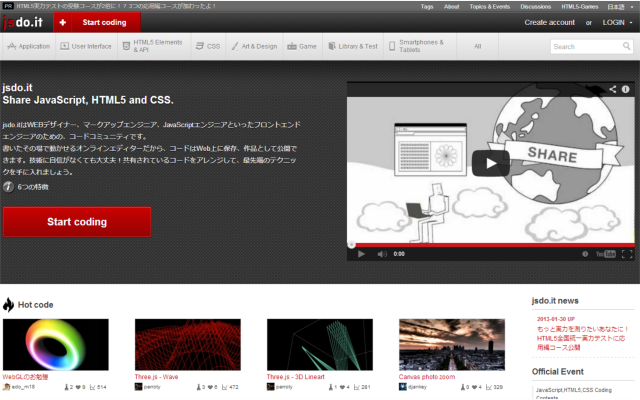The image size is (640, 400).
Task: Click the large red Start coding button
Action: pos(77,222)
